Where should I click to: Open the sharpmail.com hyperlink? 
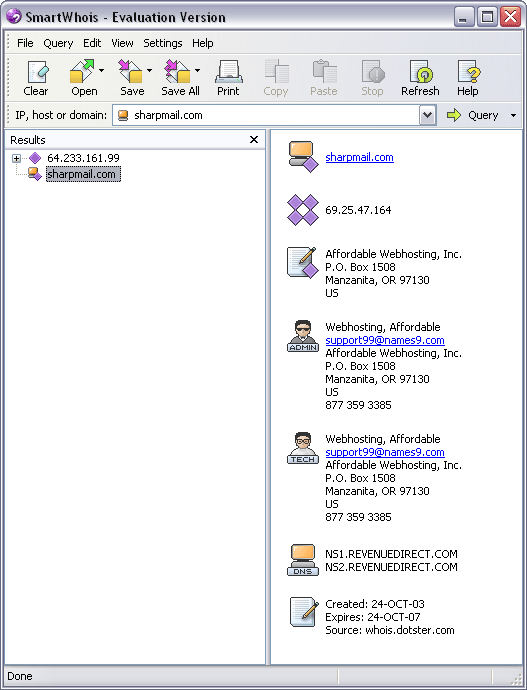359,158
